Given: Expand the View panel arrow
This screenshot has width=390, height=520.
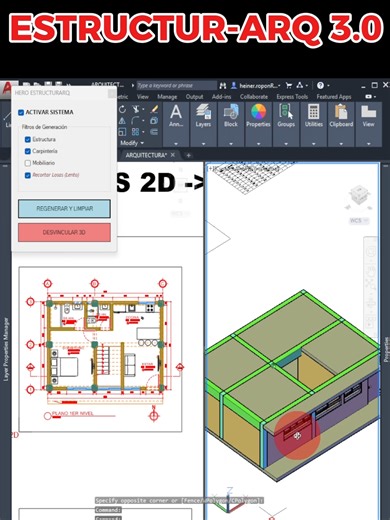Looking at the screenshot, I should point(368,144).
